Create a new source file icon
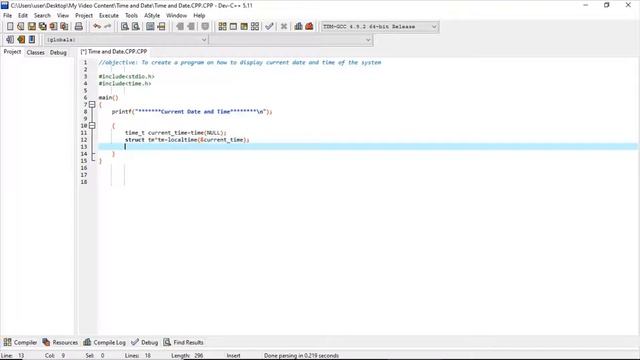This screenshot has height=360, width=640. pos(10,27)
